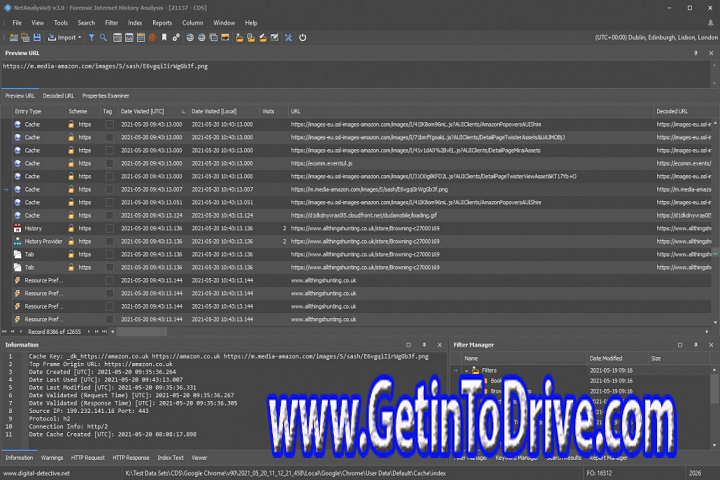Click the Import button in the toolbar
This screenshot has height=480, width=720.
62,38
